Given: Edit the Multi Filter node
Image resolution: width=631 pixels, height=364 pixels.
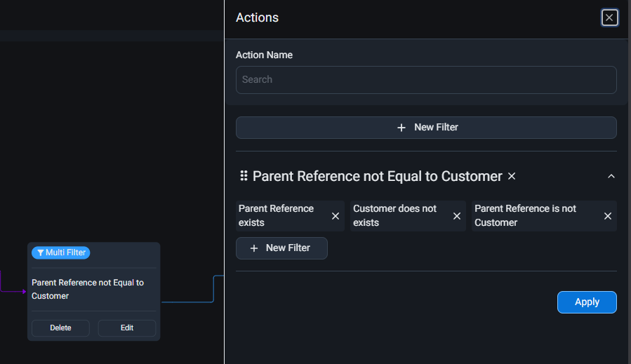Looking at the screenshot, I should (127, 328).
